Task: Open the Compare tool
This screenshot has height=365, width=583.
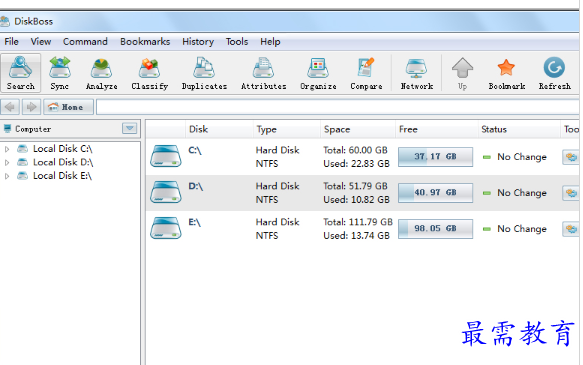Action: pos(366,73)
